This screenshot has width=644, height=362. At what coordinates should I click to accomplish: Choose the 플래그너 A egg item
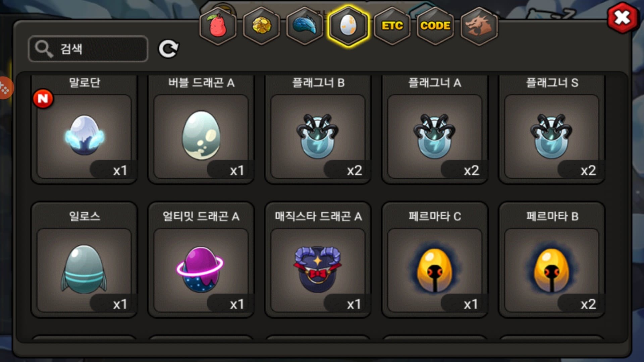[435, 129]
